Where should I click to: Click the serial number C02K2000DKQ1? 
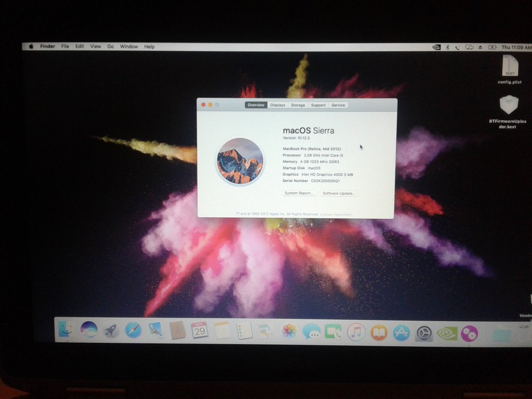pyautogui.click(x=326, y=181)
